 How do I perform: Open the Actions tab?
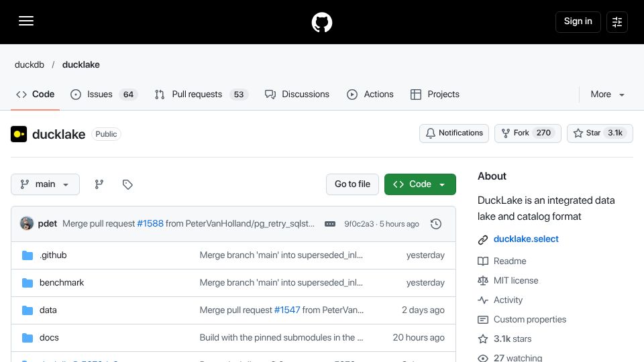[370, 95]
